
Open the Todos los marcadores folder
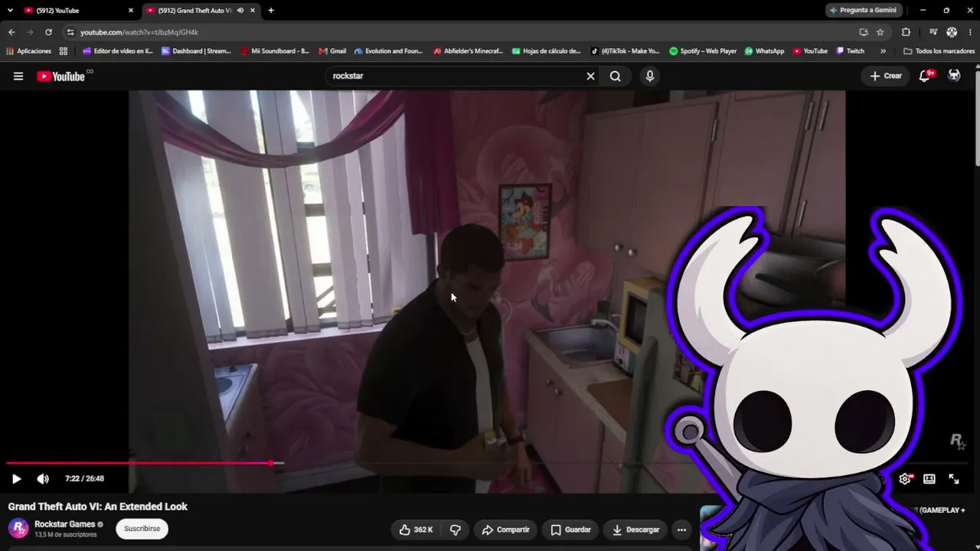[x=939, y=51]
